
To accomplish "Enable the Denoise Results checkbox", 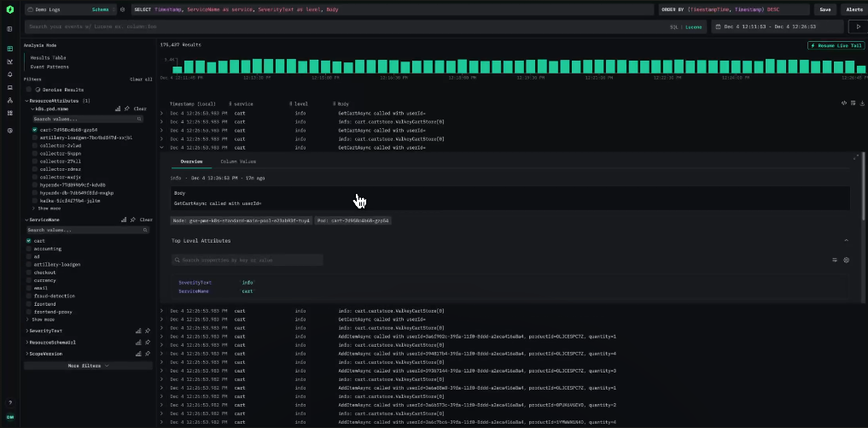I will (30, 89).
